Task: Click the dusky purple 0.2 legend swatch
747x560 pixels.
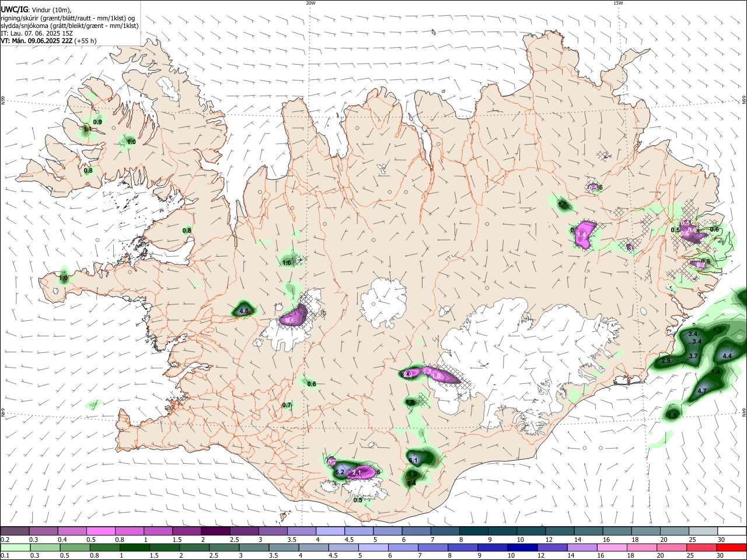Action: click(14, 531)
